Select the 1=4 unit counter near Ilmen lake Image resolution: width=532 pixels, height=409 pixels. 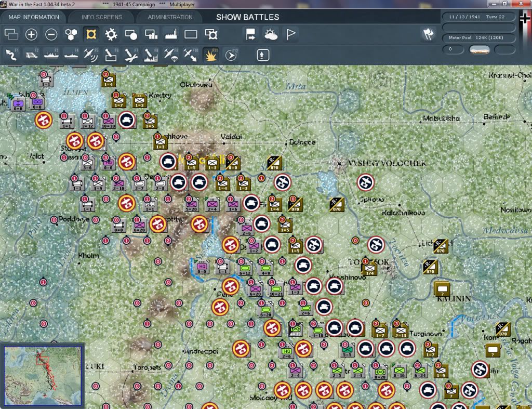coord(108,81)
